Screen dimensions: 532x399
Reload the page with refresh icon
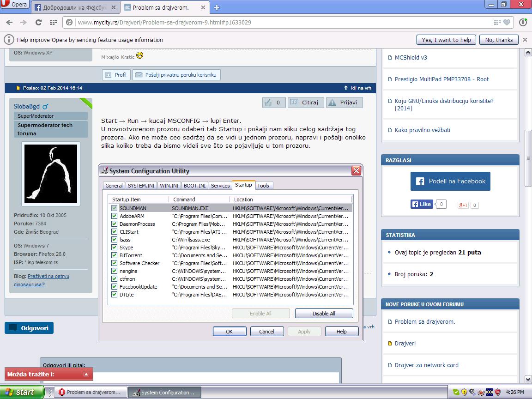[38, 22]
